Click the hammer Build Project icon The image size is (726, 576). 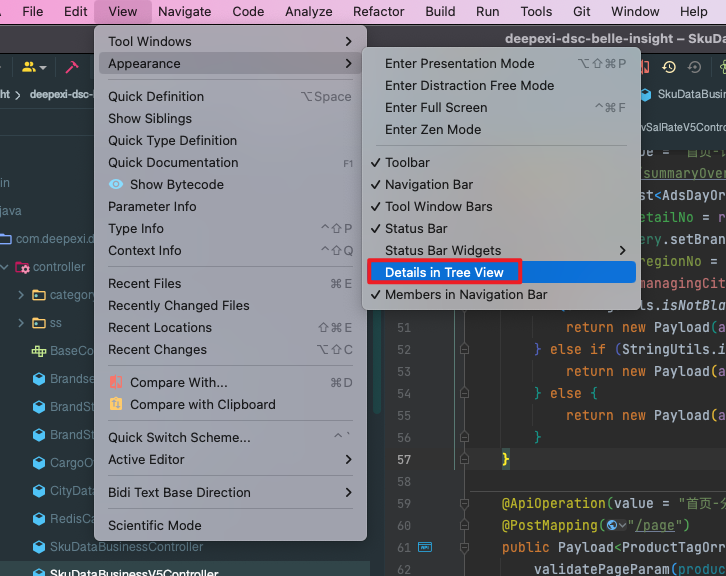point(72,67)
